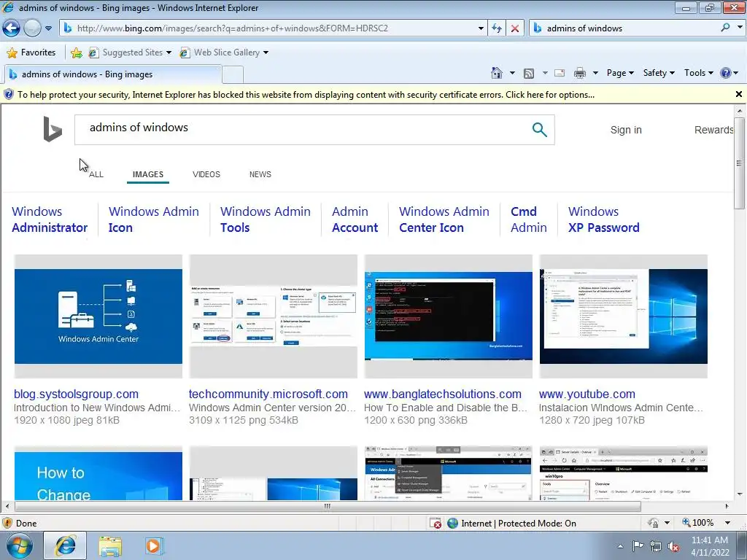This screenshot has height=560, width=747.
Task: Click the muted volume tray icon
Action: coord(673,547)
